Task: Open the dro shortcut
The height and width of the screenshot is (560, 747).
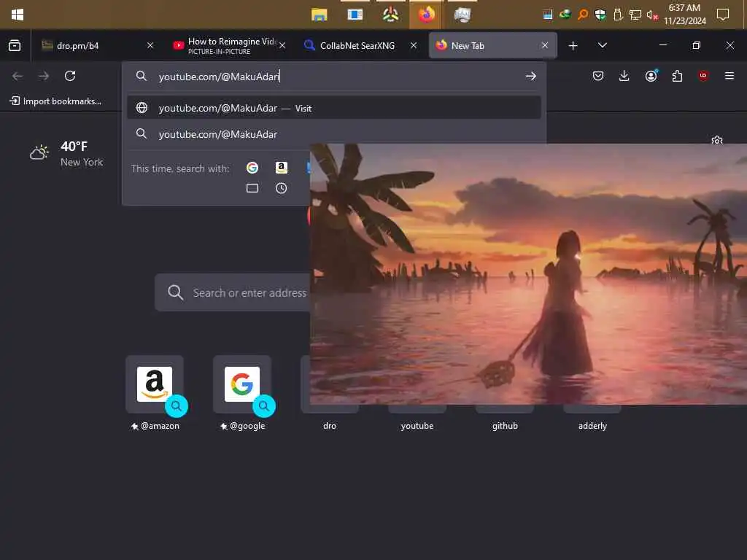Action: (330, 418)
